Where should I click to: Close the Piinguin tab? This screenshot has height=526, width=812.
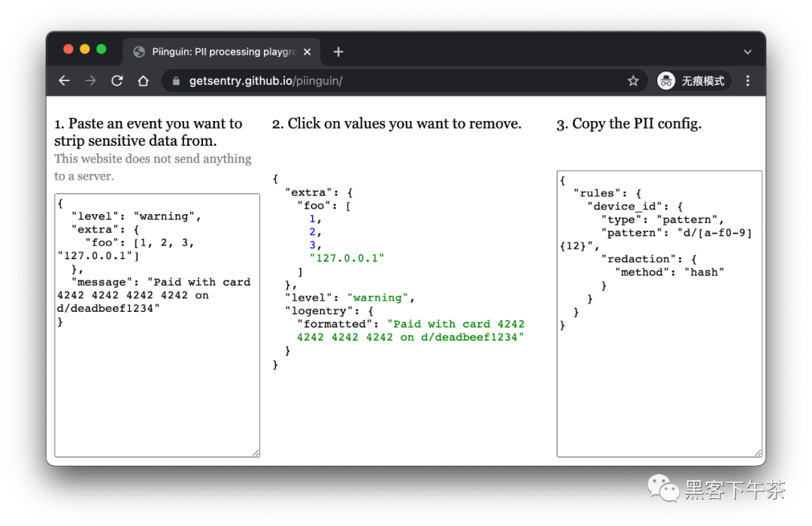click(x=307, y=52)
